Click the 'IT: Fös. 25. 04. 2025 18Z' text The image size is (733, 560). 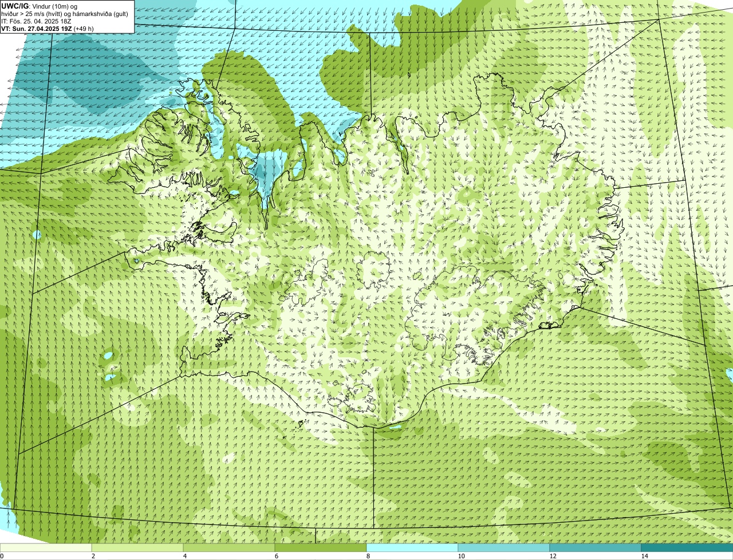37,21
